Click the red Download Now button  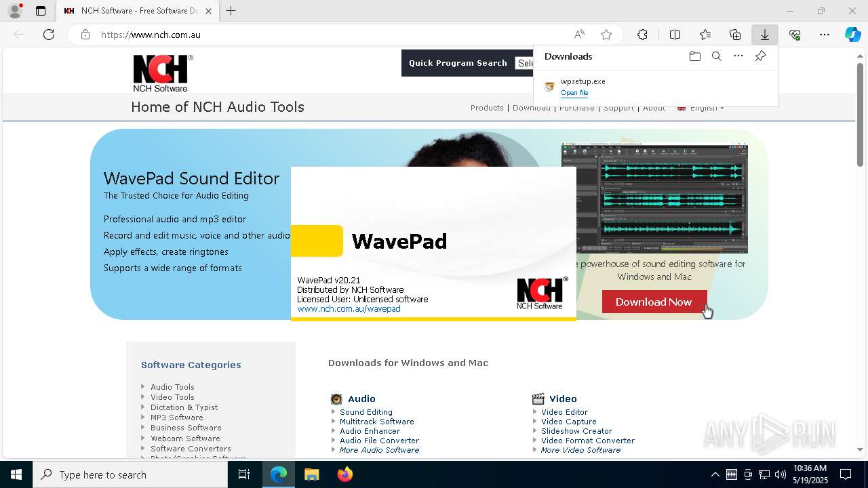click(x=654, y=302)
